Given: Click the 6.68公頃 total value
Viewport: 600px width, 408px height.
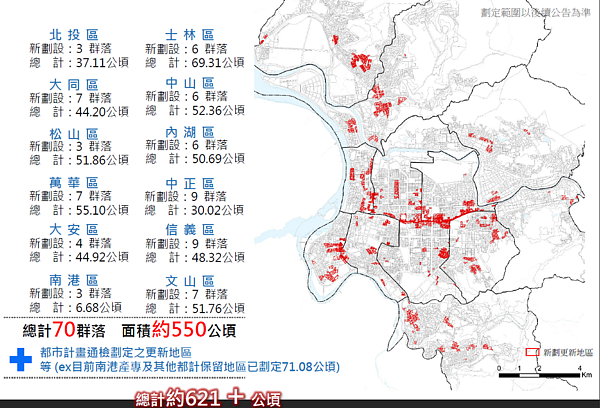Looking at the screenshot, I should click(x=99, y=307).
